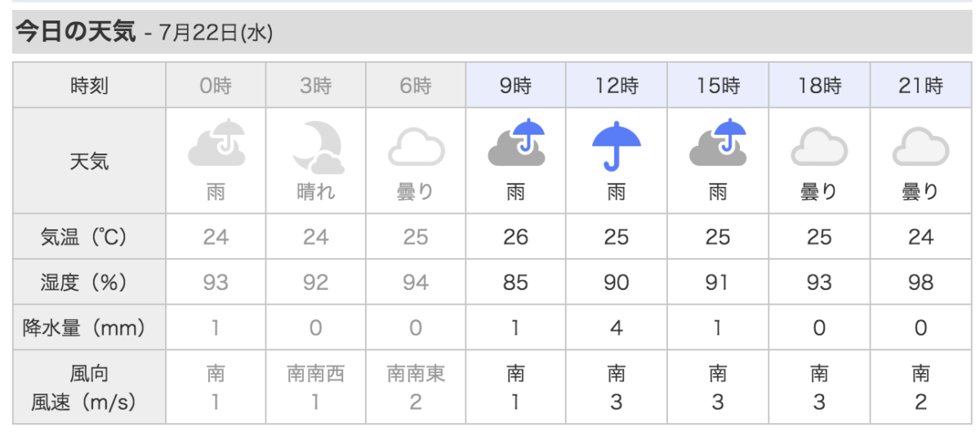Select the 21時 column header
This screenshot has width=980, height=436.
920,85
